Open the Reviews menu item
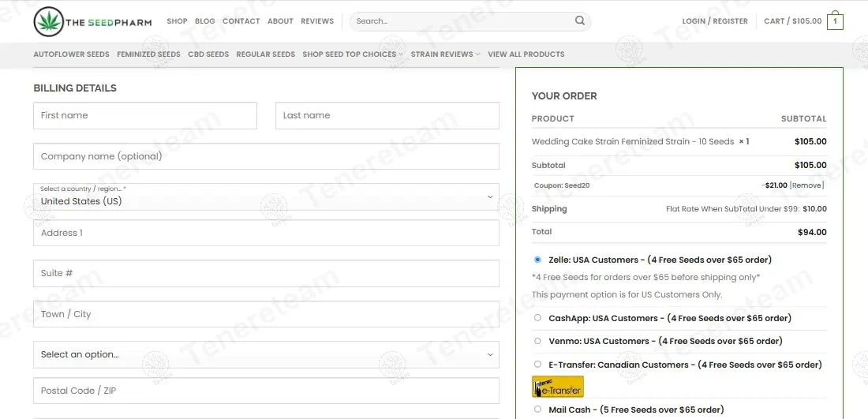 (x=317, y=21)
